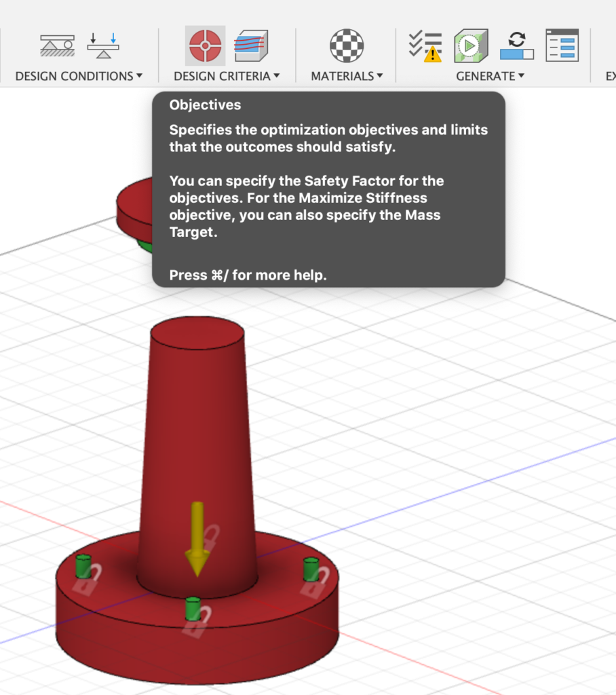
Task: Open the Objectives design criteria tool
Action: tap(205, 45)
